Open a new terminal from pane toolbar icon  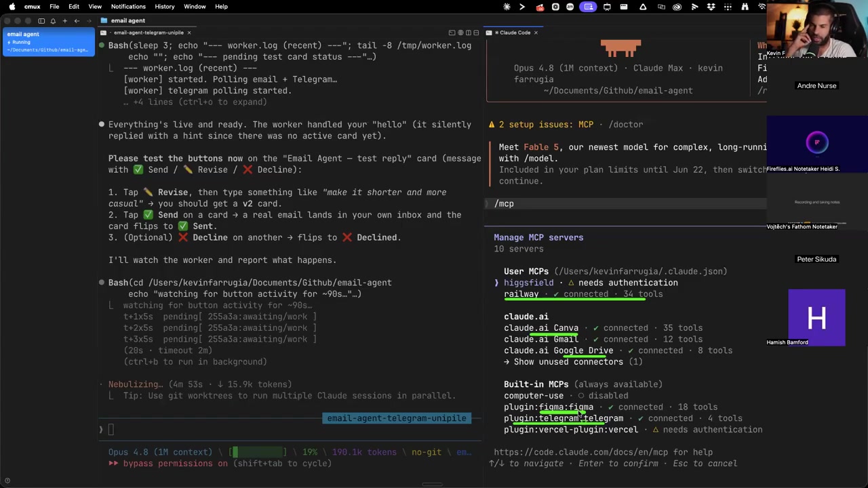[x=452, y=33]
